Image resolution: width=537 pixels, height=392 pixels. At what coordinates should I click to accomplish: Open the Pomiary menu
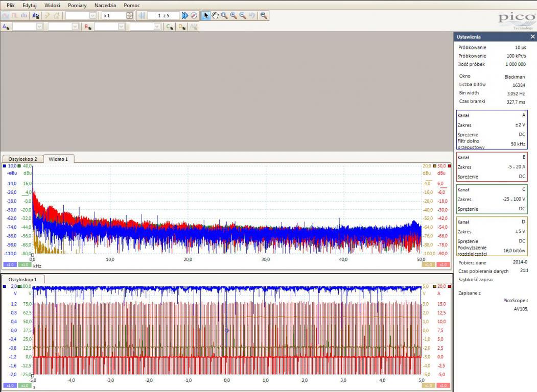pos(77,5)
